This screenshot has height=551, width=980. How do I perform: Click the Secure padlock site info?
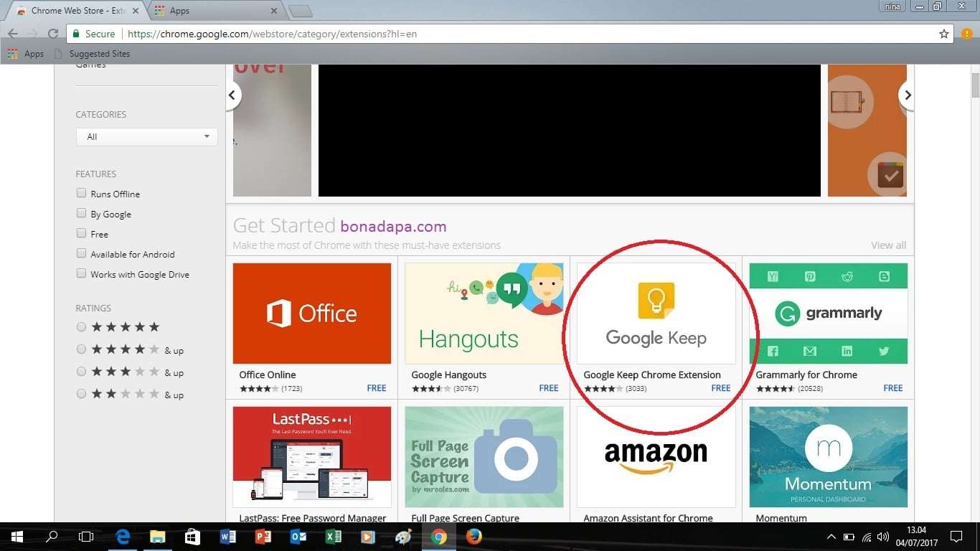pyautogui.click(x=93, y=34)
